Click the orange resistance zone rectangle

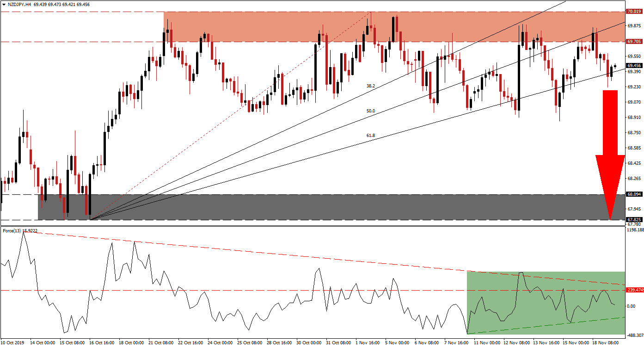[x=277, y=26]
